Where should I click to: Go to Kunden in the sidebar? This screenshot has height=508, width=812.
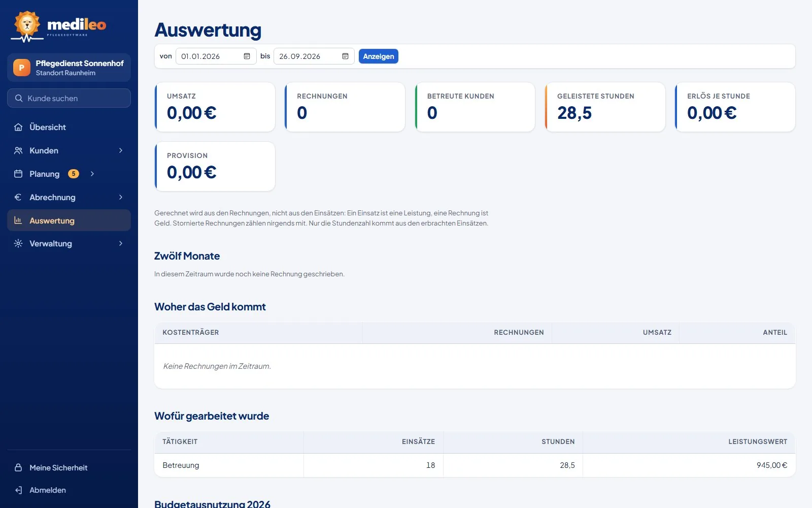69,150
